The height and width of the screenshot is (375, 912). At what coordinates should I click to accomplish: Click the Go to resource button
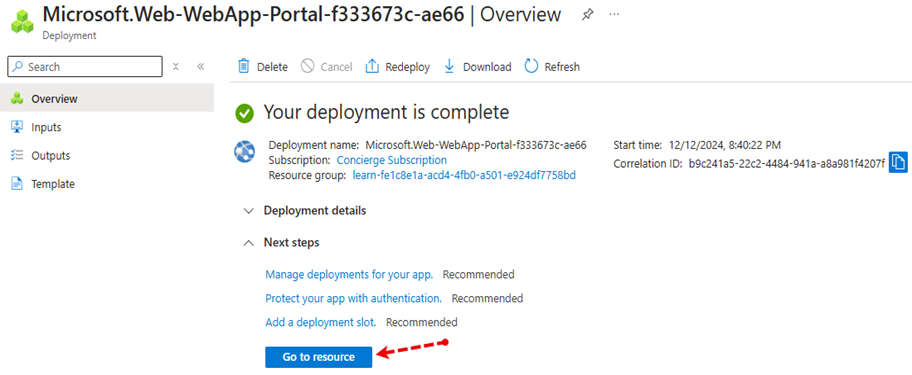[318, 357]
